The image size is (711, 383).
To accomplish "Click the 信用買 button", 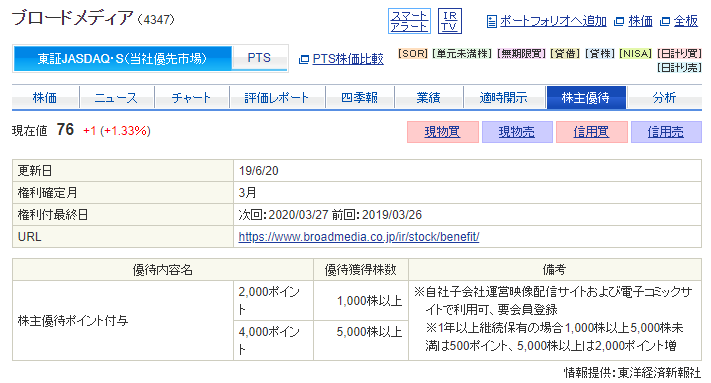I will click(x=591, y=132).
